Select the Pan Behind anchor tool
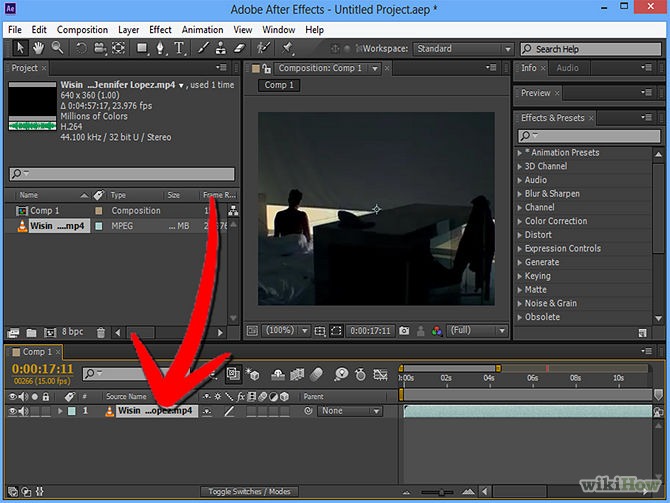The height and width of the screenshot is (503, 670). (118, 48)
